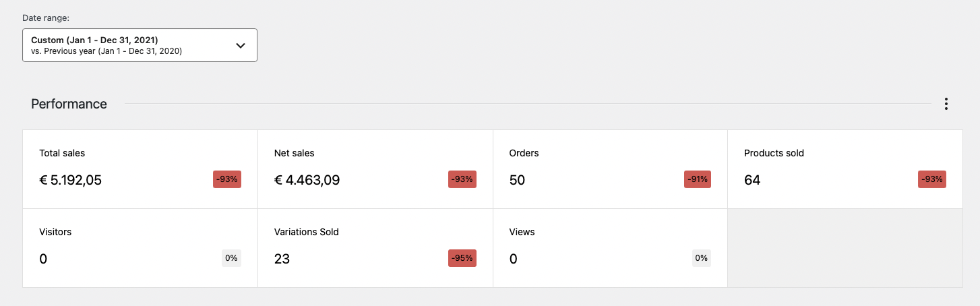This screenshot has height=306, width=980.
Task: Click the Views 0% badge
Action: (702, 258)
